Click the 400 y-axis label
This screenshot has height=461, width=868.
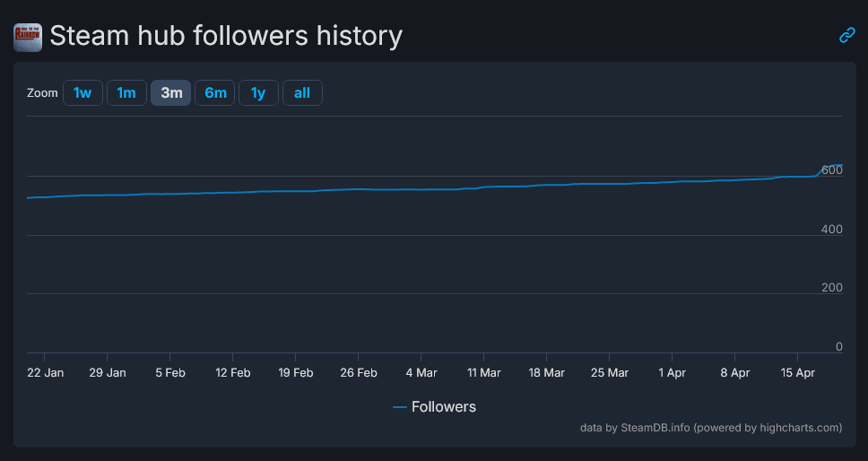coord(831,230)
